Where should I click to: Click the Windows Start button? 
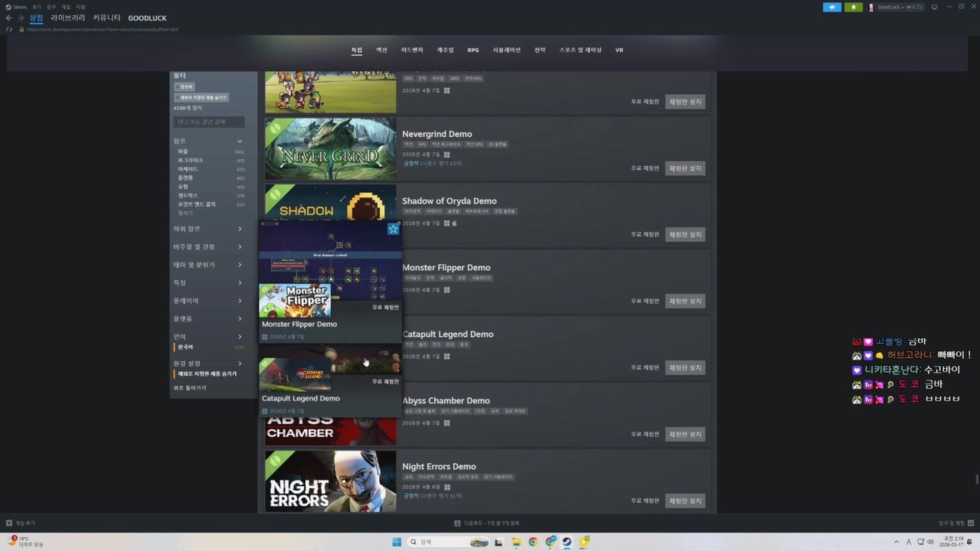(397, 542)
